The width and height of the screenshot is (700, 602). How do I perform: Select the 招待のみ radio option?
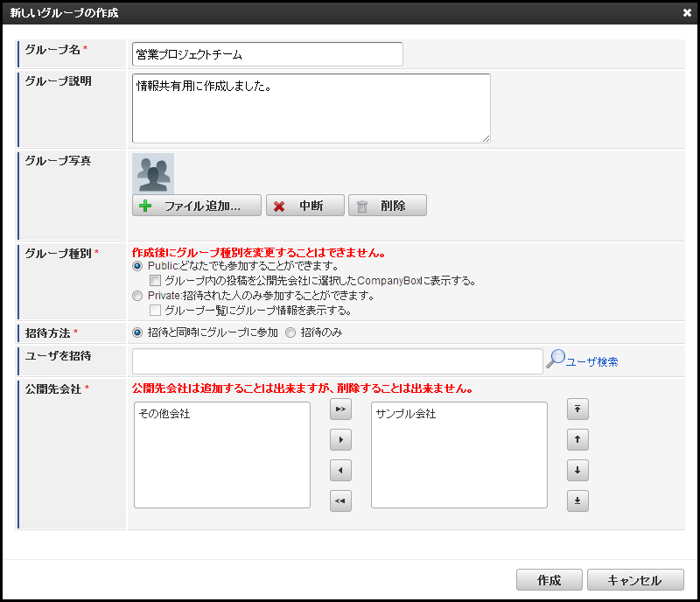tap(290, 332)
